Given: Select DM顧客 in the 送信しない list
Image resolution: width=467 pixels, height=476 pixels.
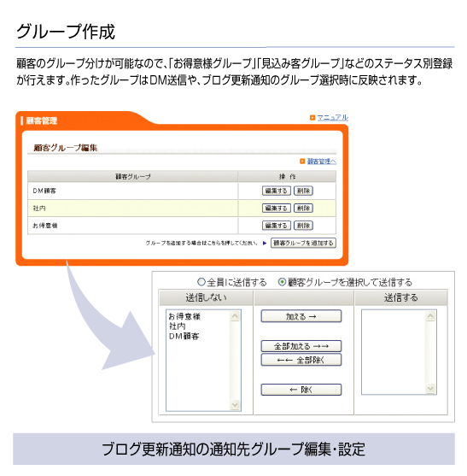Looking at the screenshot, I should click(184, 336).
